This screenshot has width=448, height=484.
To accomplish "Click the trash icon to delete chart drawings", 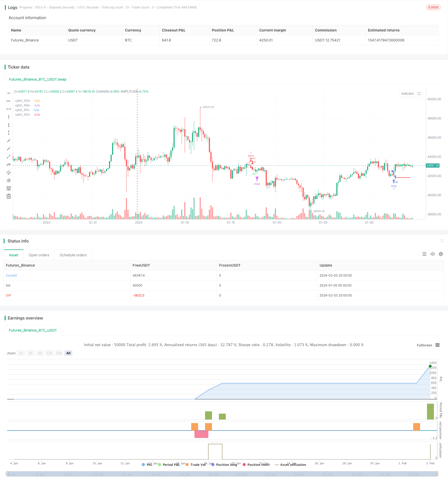I will click(9, 196).
